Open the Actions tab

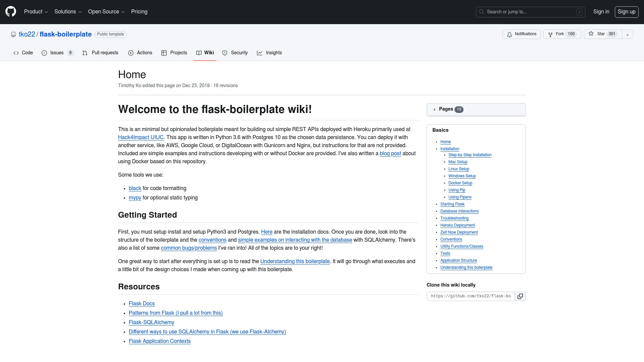(140, 53)
